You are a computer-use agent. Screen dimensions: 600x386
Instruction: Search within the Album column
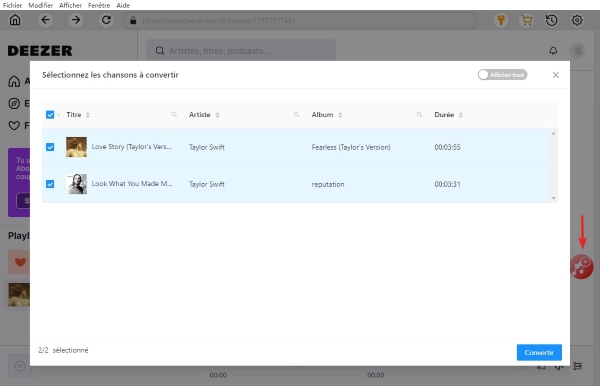pyautogui.click(x=419, y=114)
